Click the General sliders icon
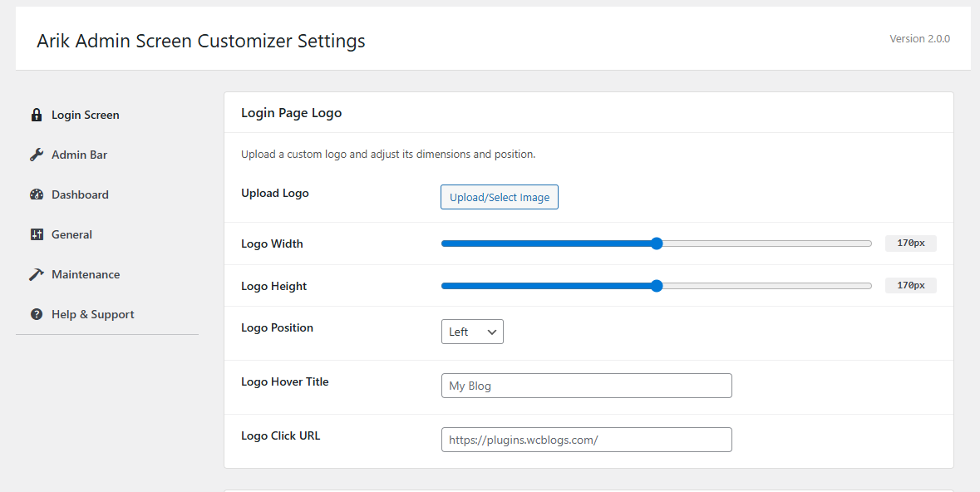Screen dimensions: 980x492 [x=37, y=234]
